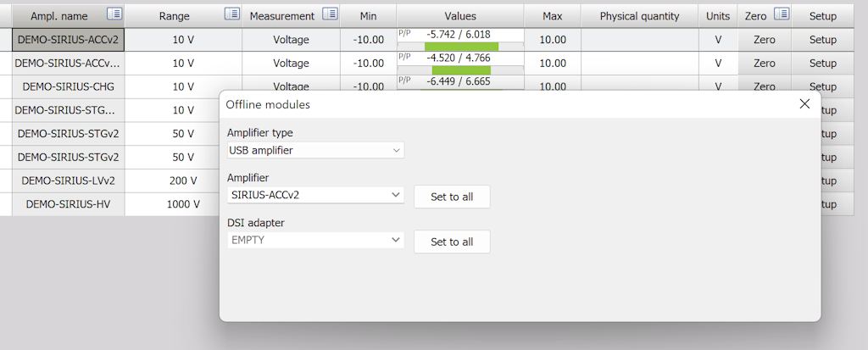Screen dimensions: 868x350
Task: Open the Amplifier type dropdown
Action: point(315,150)
